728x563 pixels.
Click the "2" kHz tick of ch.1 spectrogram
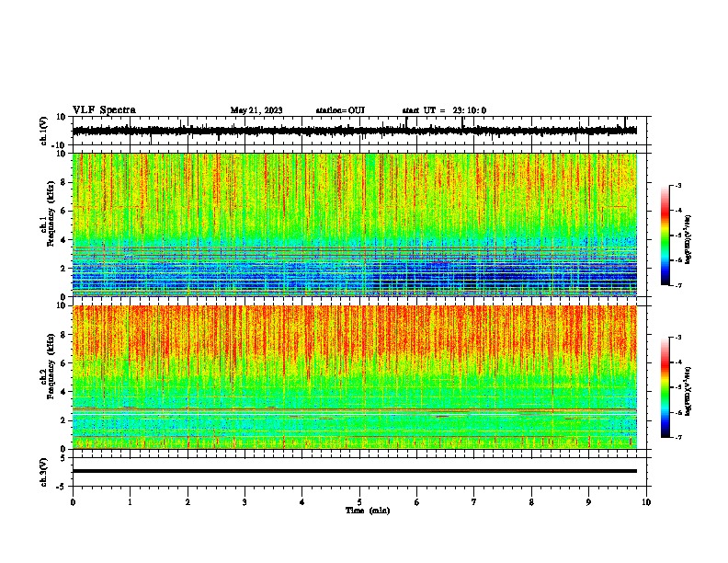click(x=64, y=269)
